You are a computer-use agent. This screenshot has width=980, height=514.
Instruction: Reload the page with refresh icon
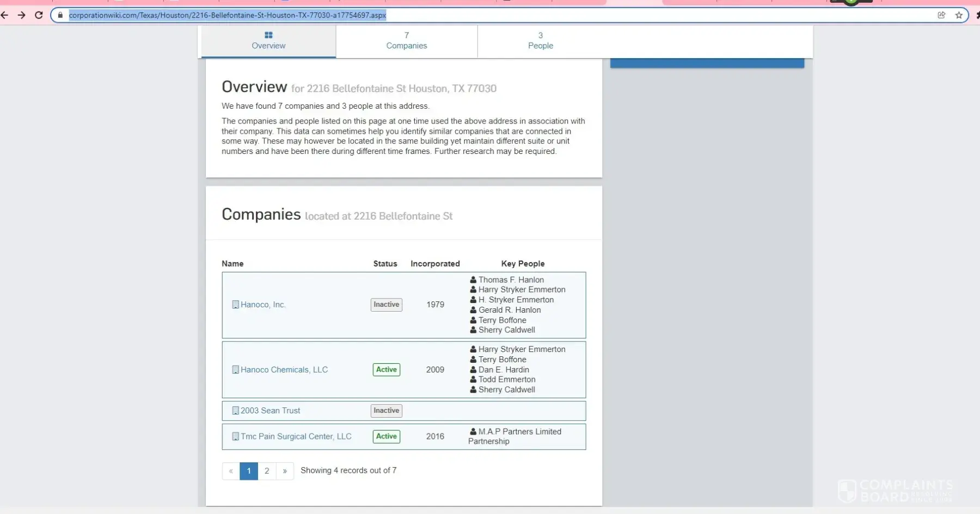[x=39, y=15]
